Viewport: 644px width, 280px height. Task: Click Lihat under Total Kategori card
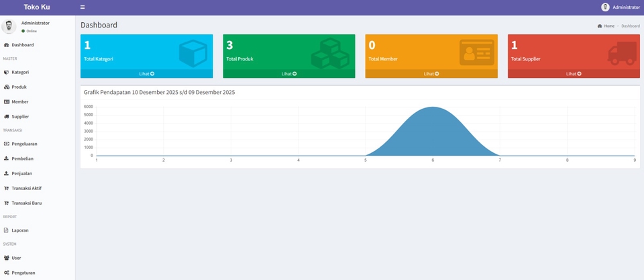click(x=146, y=74)
